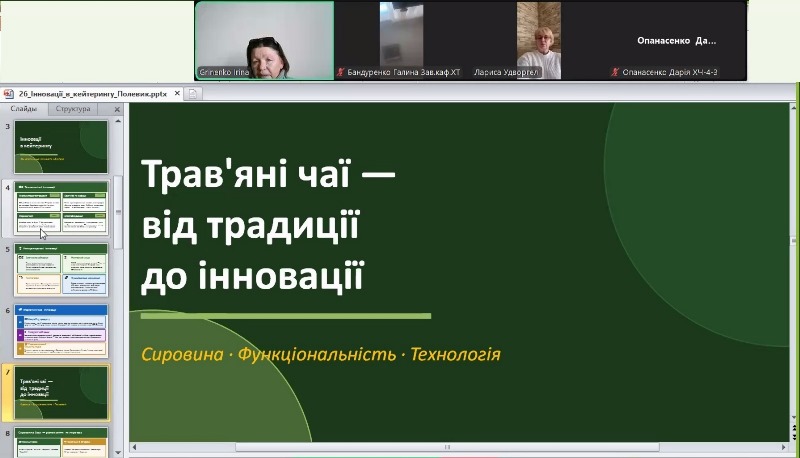Screen dimensions: 800x458
Task: Click the Лариса Удворгелі name label
Action: click(506, 72)
